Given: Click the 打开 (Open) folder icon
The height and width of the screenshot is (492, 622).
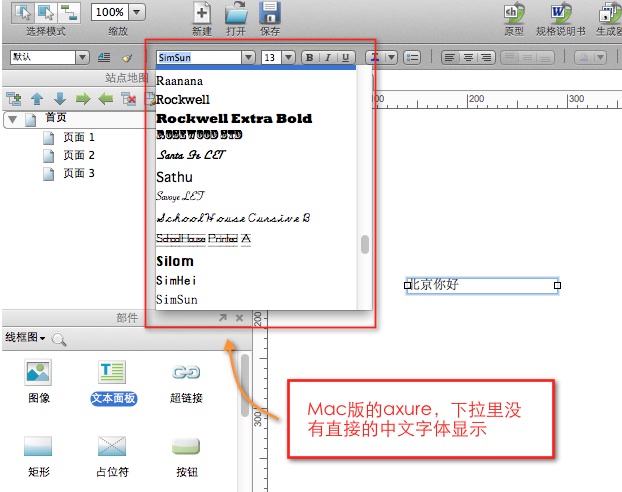Looking at the screenshot, I should tap(236, 13).
